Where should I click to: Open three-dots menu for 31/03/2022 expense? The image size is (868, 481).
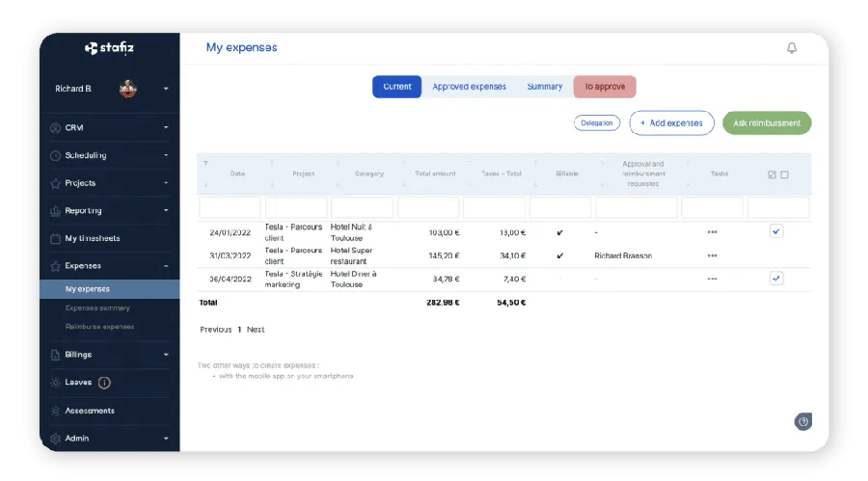pos(712,255)
